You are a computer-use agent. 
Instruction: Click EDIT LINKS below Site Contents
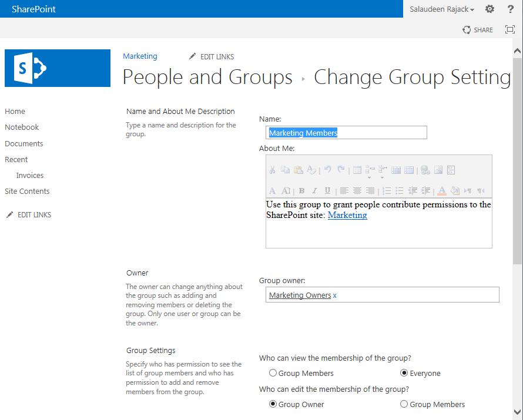click(x=29, y=215)
